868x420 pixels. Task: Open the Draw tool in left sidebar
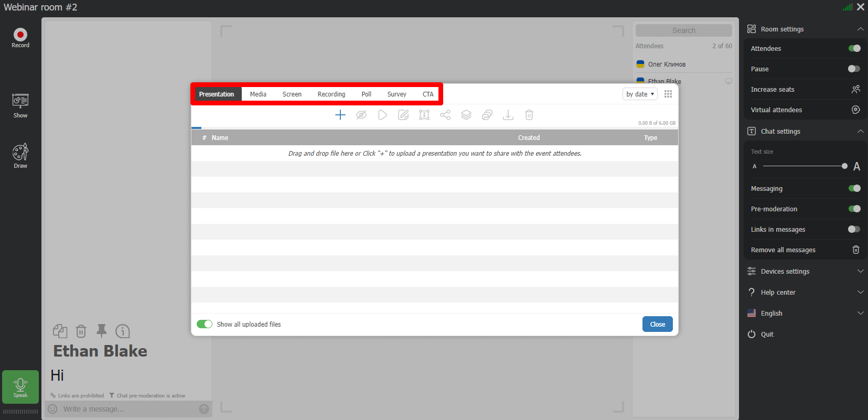pos(20,156)
